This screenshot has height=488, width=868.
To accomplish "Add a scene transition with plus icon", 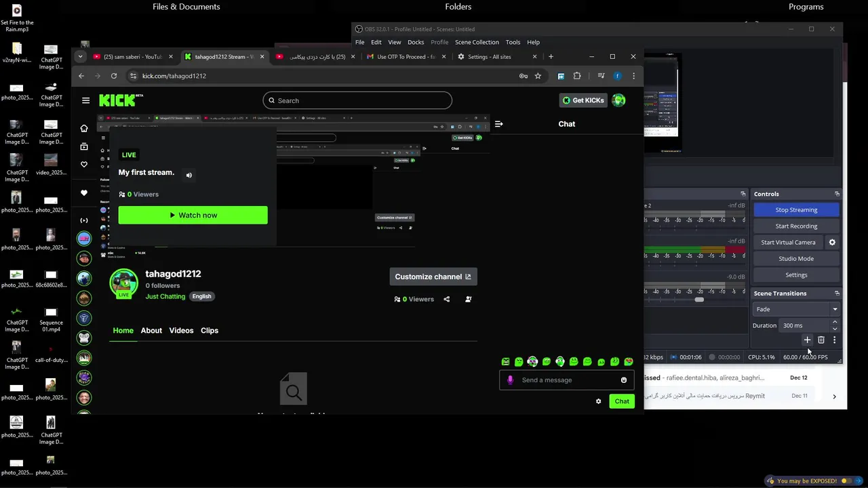I will (x=807, y=340).
